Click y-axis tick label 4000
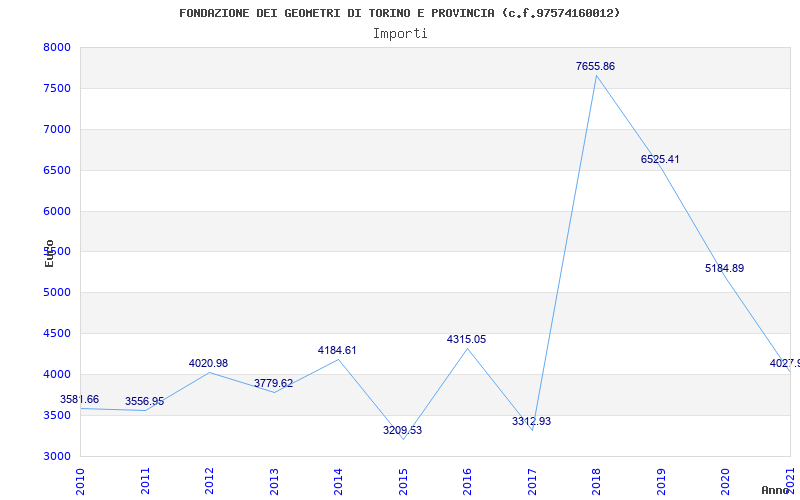800x500 pixels. click(x=57, y=374)
